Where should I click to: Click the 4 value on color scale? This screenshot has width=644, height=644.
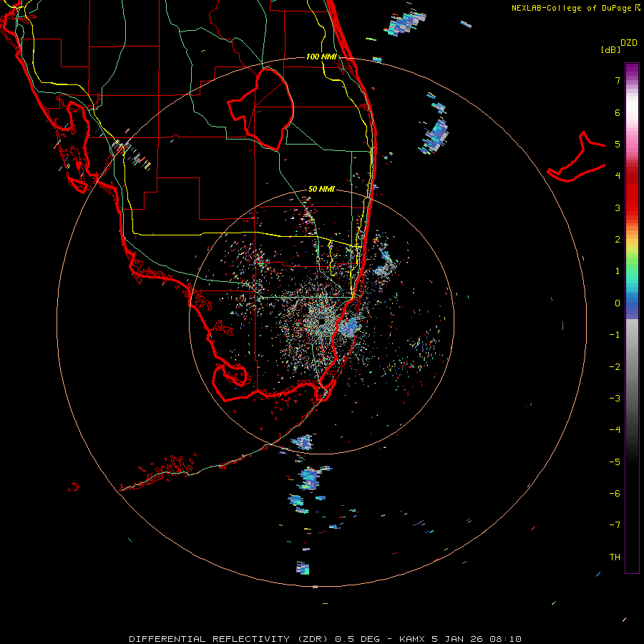coord(618,175)
